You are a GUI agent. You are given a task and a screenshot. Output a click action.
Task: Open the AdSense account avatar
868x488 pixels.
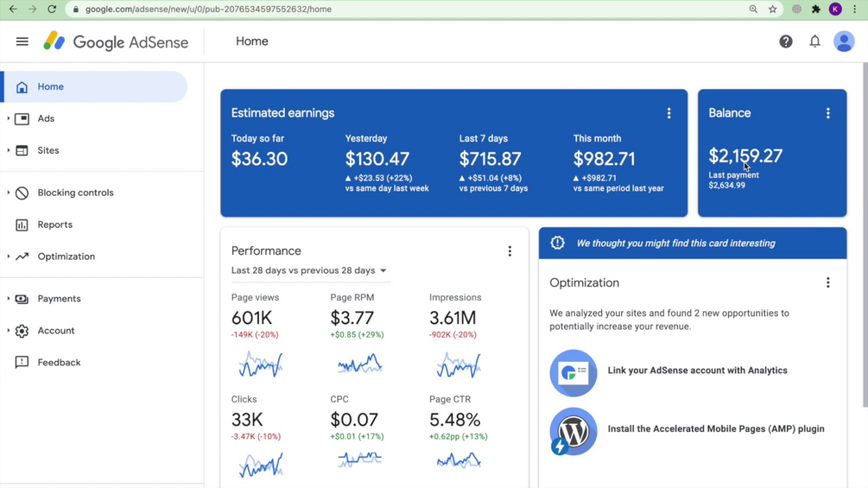point(844,41)
